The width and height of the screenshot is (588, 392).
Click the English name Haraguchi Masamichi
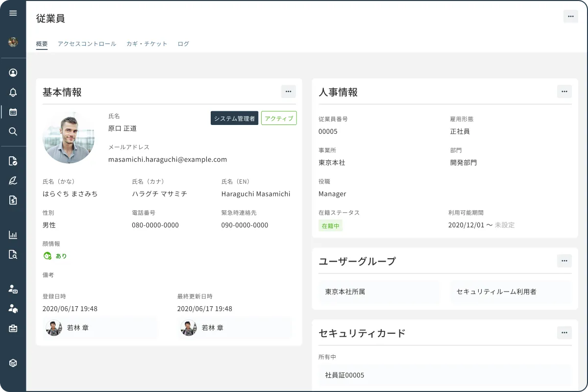256,194
